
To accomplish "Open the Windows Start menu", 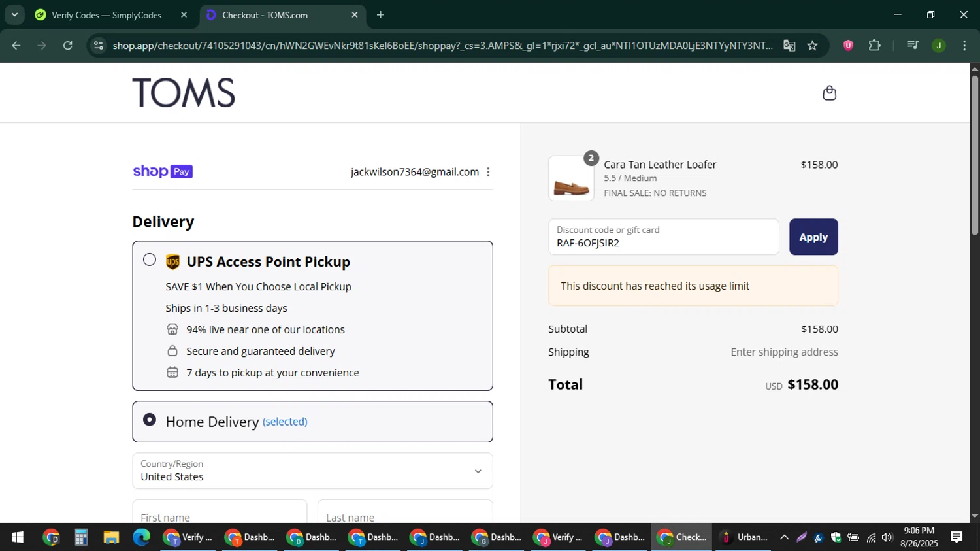I will coord(18,537).
